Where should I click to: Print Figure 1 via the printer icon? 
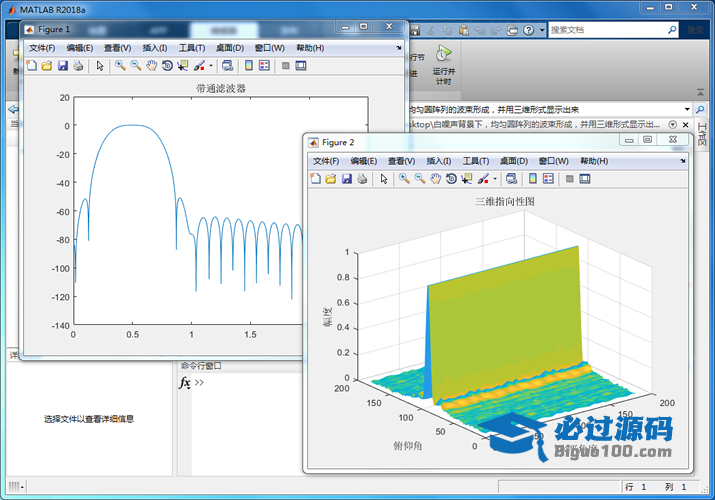(78, 66)
